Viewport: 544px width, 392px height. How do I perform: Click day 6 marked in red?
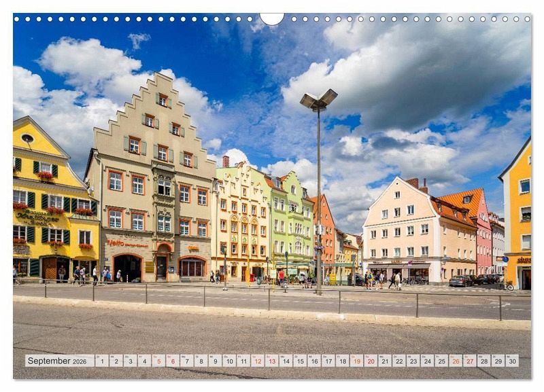coord(172,361)
